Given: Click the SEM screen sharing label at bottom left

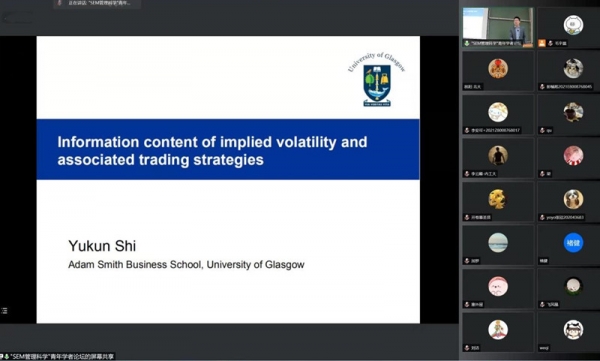Looking at the screenshot, I should (57, 357).
